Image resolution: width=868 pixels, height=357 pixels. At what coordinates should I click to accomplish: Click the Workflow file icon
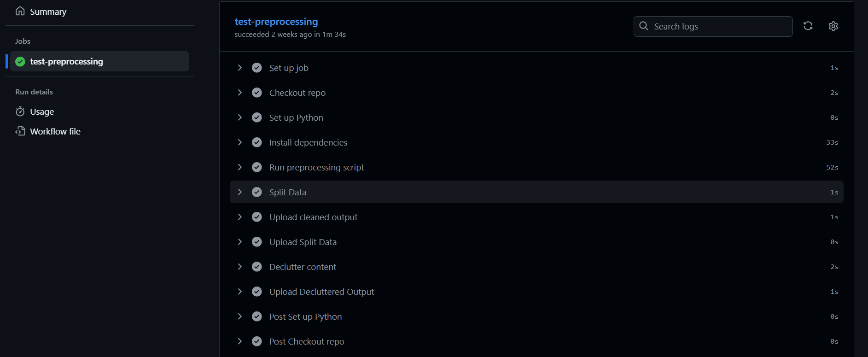click(x=20, y=131)
